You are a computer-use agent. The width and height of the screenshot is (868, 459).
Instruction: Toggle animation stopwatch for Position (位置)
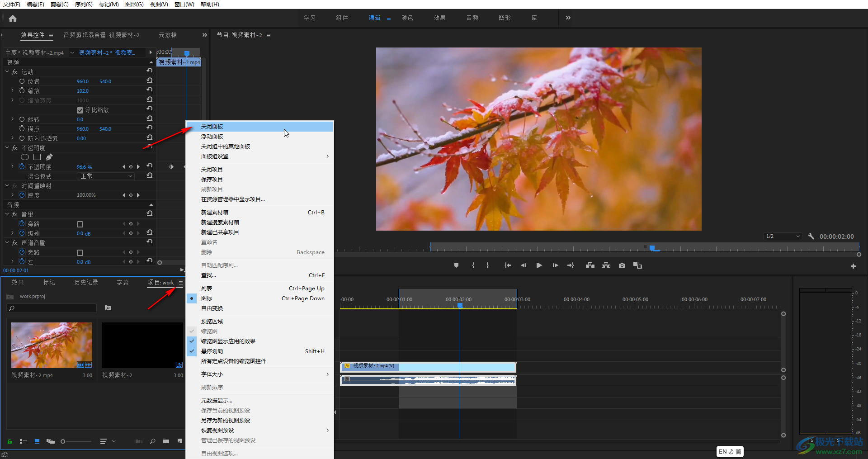(x=22, y=81)
